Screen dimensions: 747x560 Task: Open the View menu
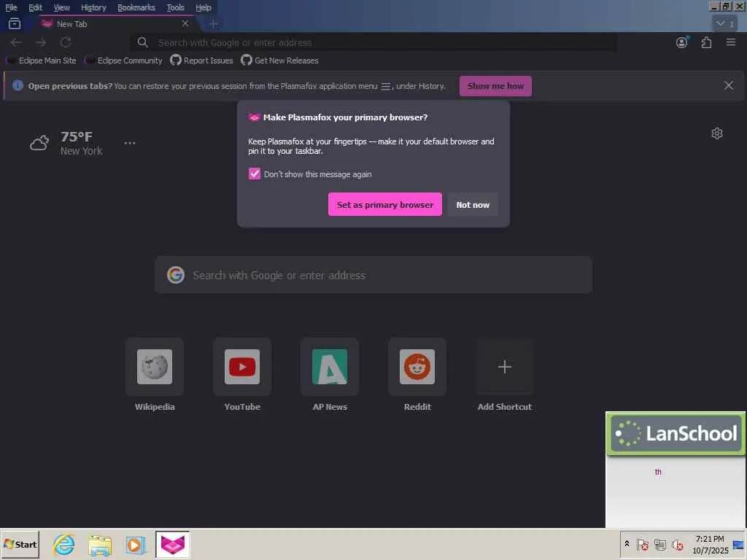(x=61, y=7)
